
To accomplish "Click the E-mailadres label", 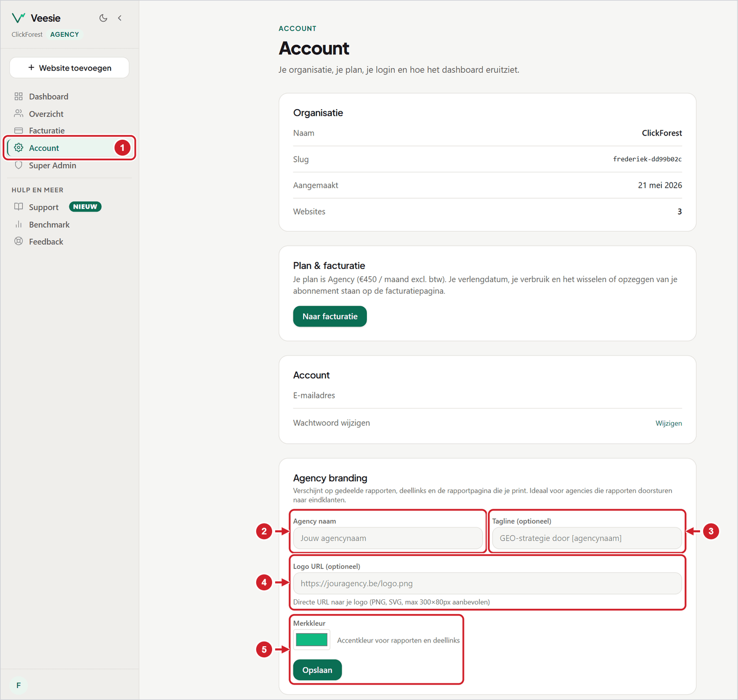I will tap(314, 395).
